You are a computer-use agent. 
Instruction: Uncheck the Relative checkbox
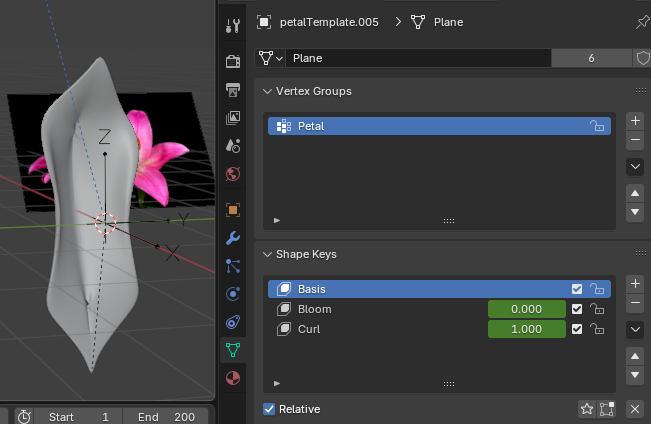[x=269, y=409]
